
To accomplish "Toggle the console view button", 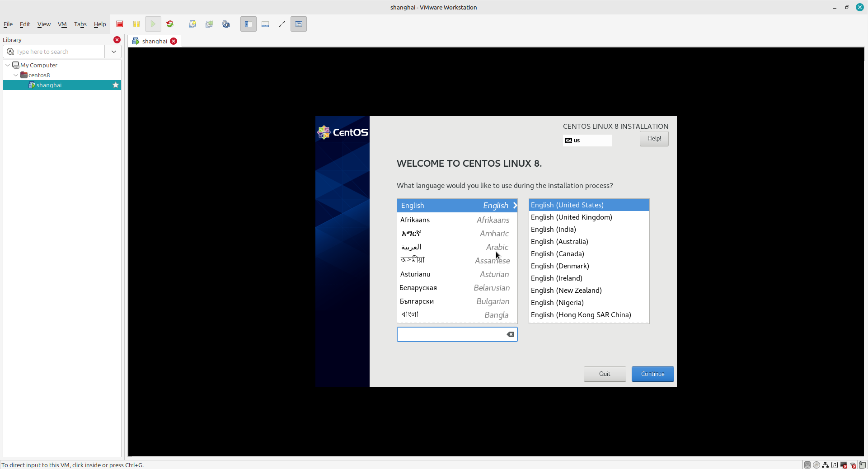I will pyautogui.click(x=299, y=24).
